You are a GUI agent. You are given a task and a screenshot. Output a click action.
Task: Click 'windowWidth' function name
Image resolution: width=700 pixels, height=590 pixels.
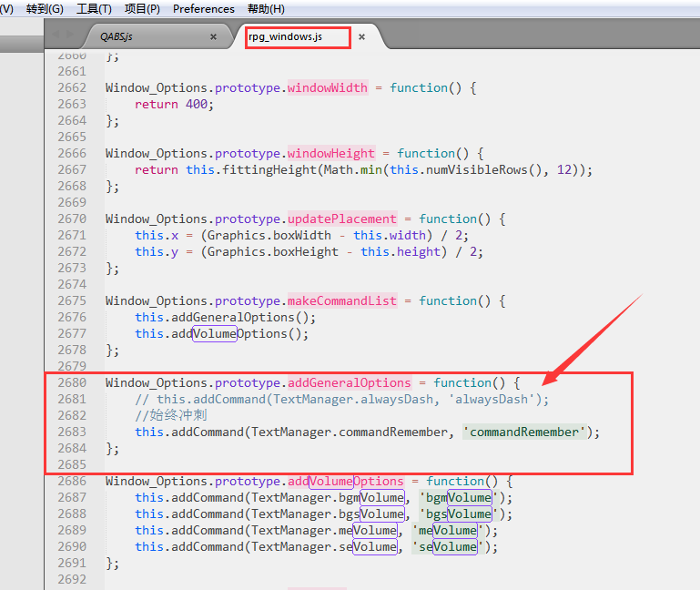click(x=328, y=88)
